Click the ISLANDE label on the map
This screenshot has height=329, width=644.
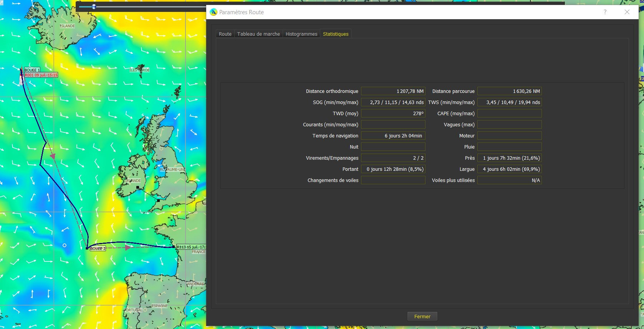click(68, 26)
